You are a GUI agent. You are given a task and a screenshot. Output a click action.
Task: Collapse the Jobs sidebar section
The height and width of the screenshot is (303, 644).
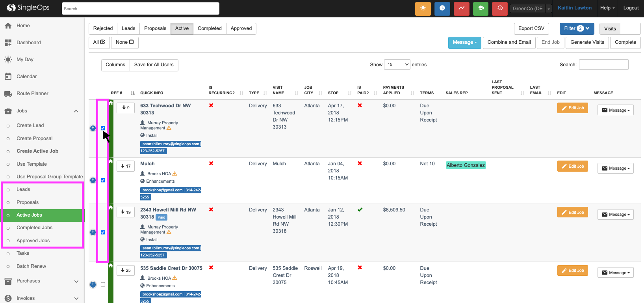76,111
